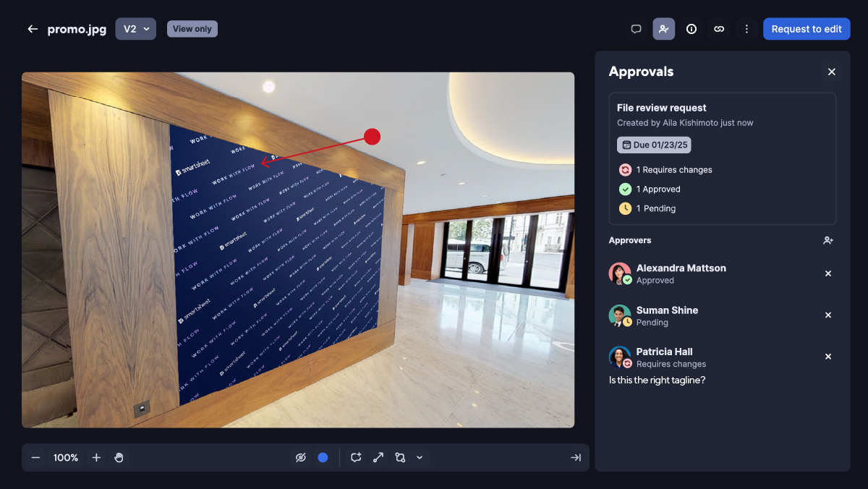The height and width of the screenshot is (489, 868).
Task: Click Patricia Hall's name
Action: (665, 352)
